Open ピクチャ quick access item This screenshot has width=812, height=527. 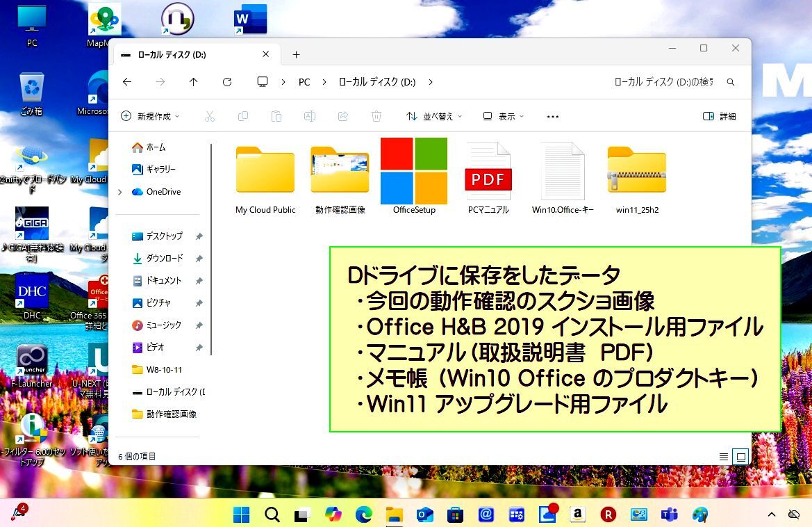pos(151,302)
